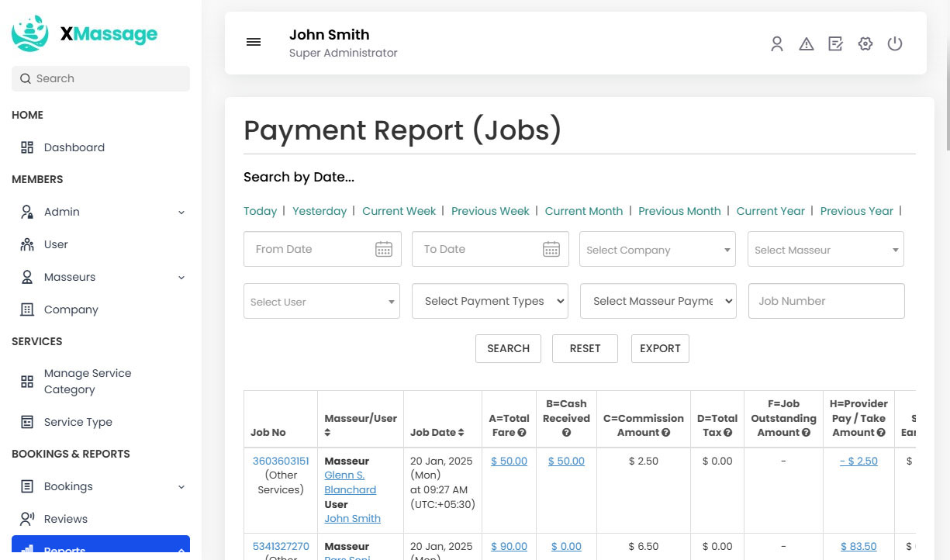Click the power logout icon
950x560 pixels.
895,44
